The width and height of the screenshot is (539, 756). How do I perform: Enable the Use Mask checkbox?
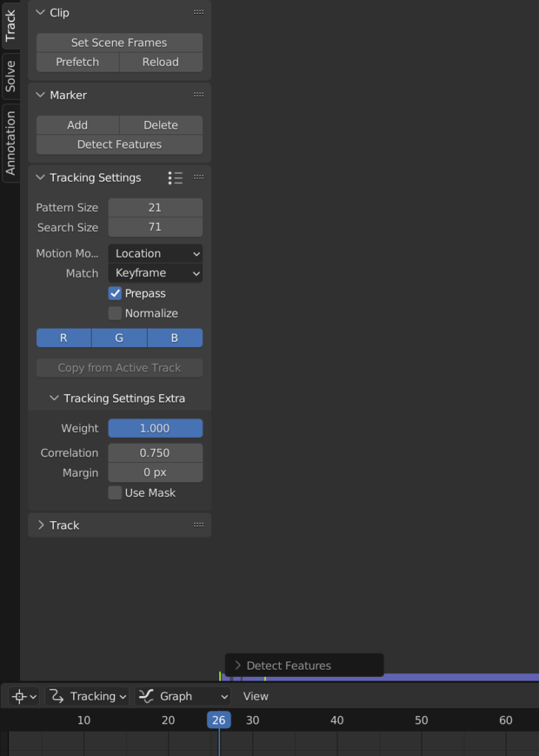click(114, 492)
